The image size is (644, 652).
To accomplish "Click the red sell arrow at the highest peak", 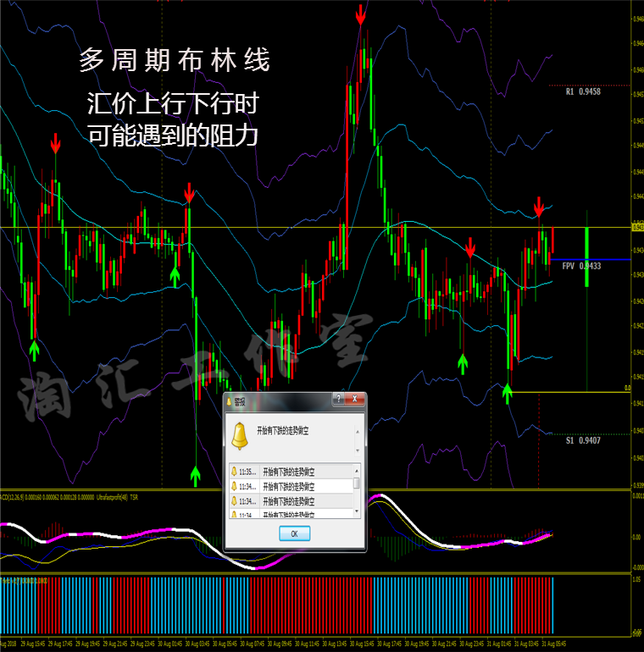I will [361, 15].
